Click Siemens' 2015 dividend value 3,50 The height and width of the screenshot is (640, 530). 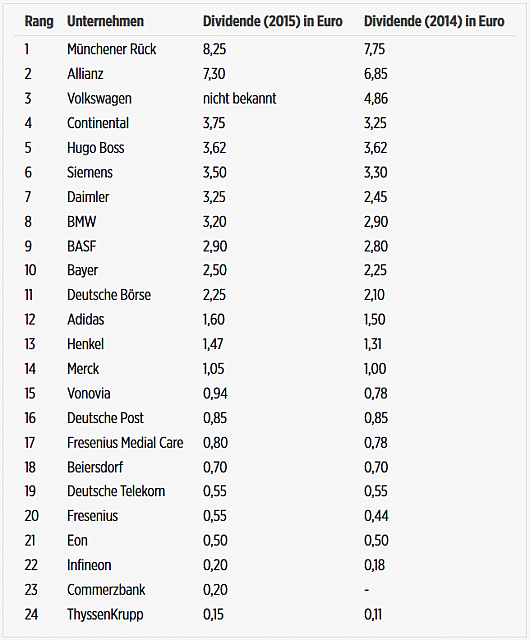tap(214, 172)
